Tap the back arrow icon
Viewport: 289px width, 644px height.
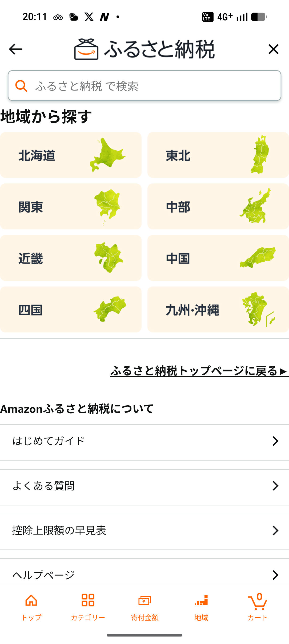tap(15, 49)
